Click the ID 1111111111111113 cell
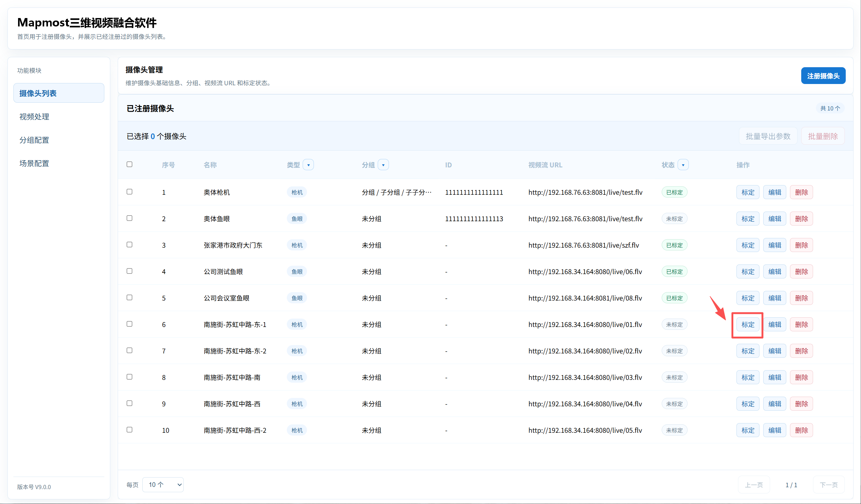This screenshot has width=861, height=504. coord(474,218)
